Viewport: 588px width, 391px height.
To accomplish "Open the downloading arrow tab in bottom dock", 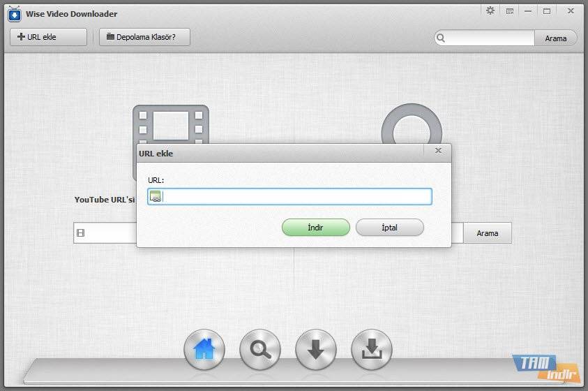I will (315, 349).
